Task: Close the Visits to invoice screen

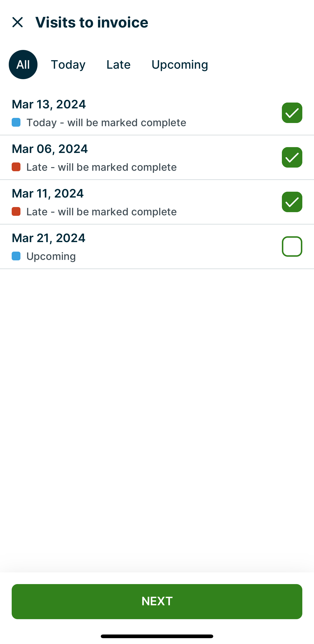Action: pyautogui.click(x=18, y=22)
